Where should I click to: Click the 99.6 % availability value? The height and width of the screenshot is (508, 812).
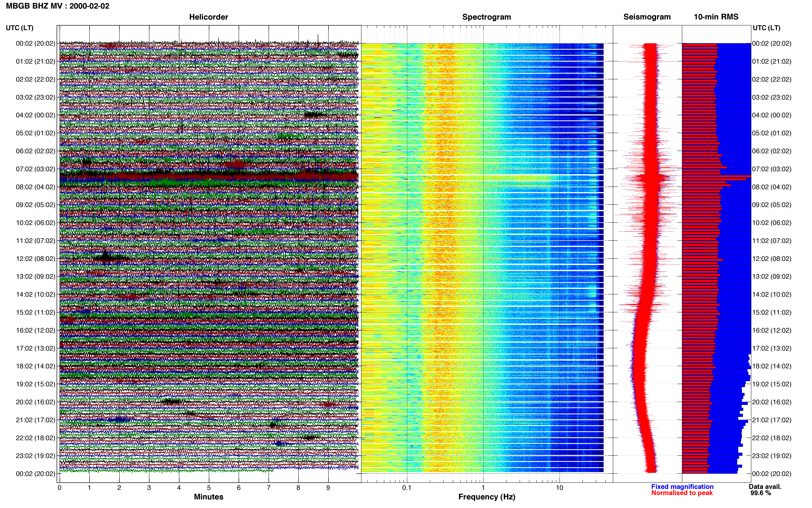pos(761,493)
